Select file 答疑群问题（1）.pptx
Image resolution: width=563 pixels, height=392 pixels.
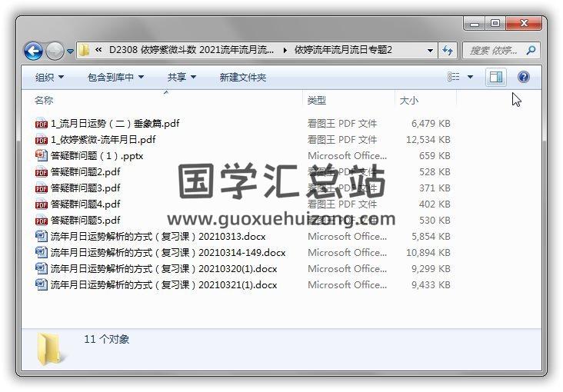click(x=97, y=156)
